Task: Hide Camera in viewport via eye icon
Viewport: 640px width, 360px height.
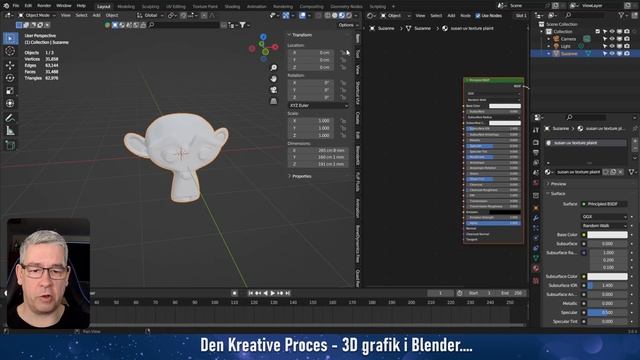Action: [612, 39]
